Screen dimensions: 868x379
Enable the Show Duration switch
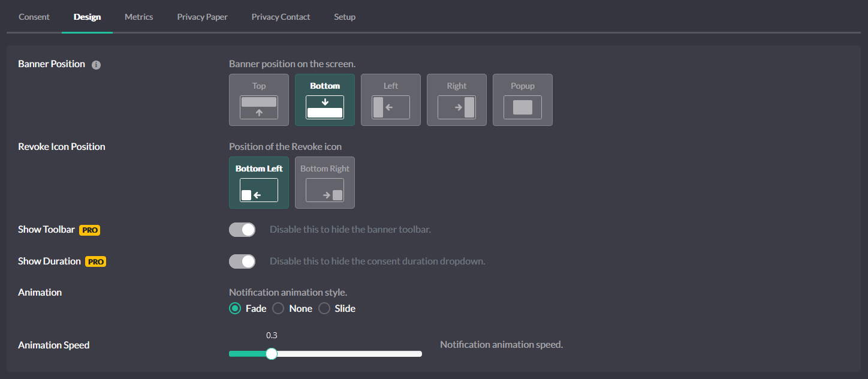242,261
